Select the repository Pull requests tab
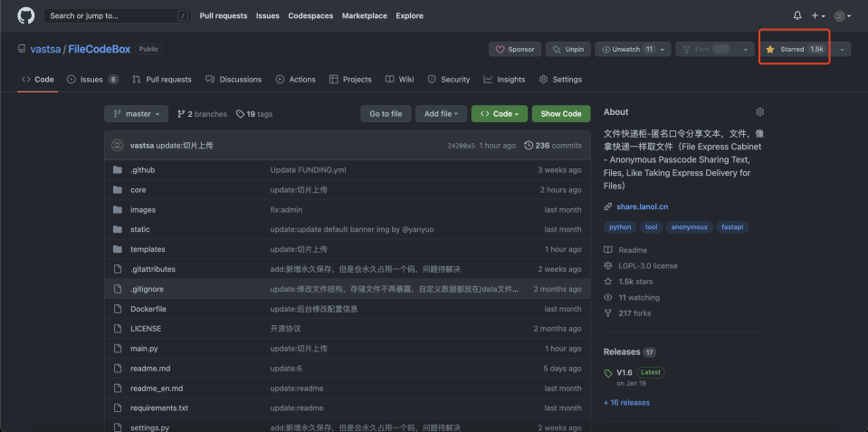The image size is (868, 432). click(162, 79)
